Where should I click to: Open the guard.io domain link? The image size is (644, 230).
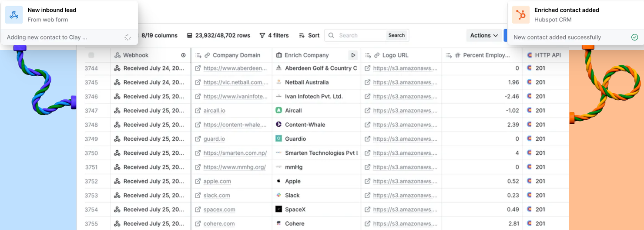[x=214, y=139]
